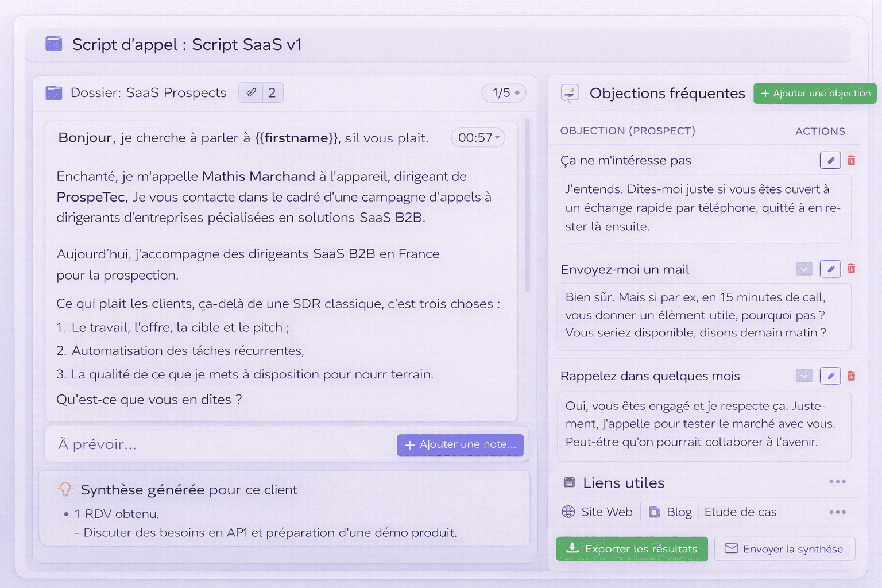Edit the Rappelez dans quelques mois objection
This screenshot has width=882, height=588.
coord(830,376)
